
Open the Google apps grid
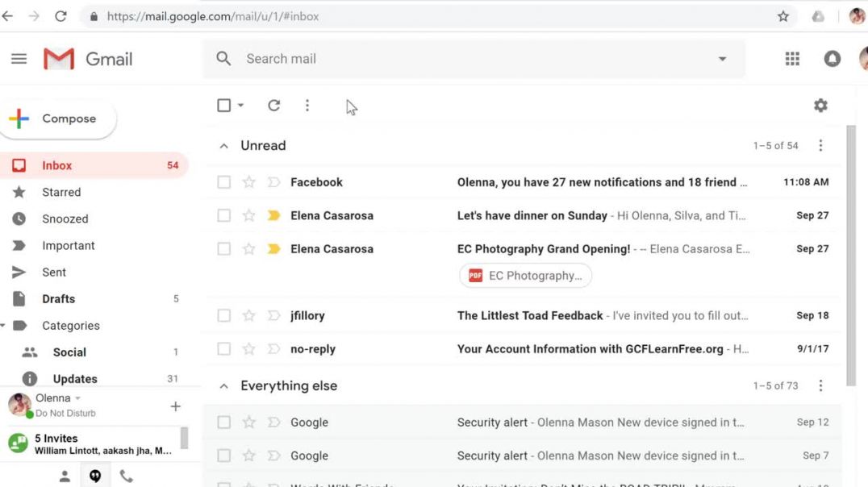(792, 59)
